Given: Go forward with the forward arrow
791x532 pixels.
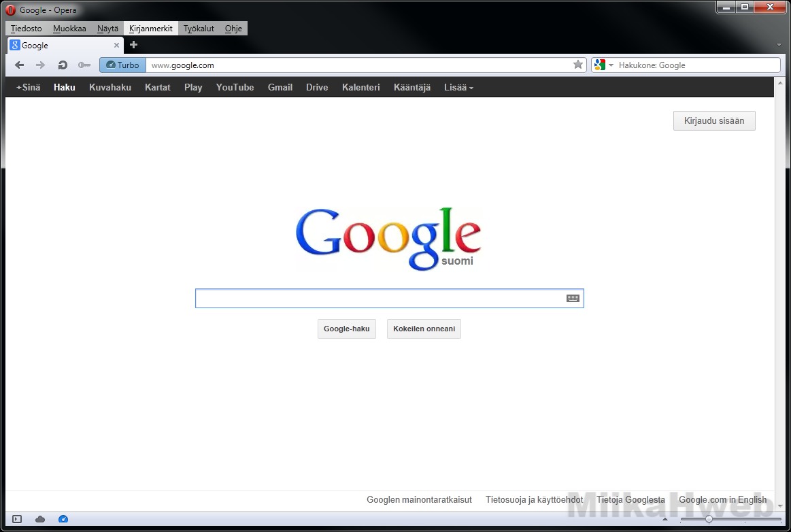Looking at the screenshot, I should point(40,65).
